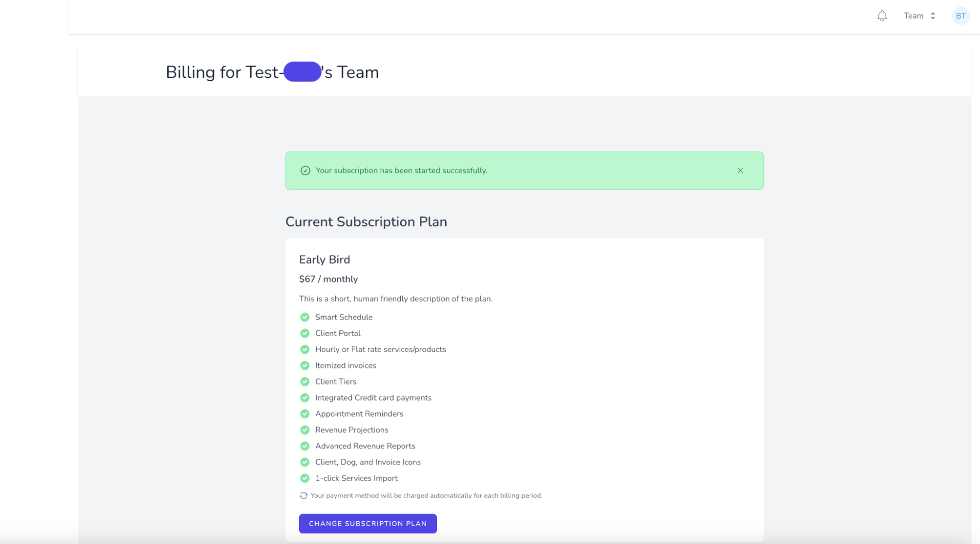This screenshot has height=544, width=980.
Task: Click 'Hourly or Flat rate services/products' text
Action: click(381, 350)
